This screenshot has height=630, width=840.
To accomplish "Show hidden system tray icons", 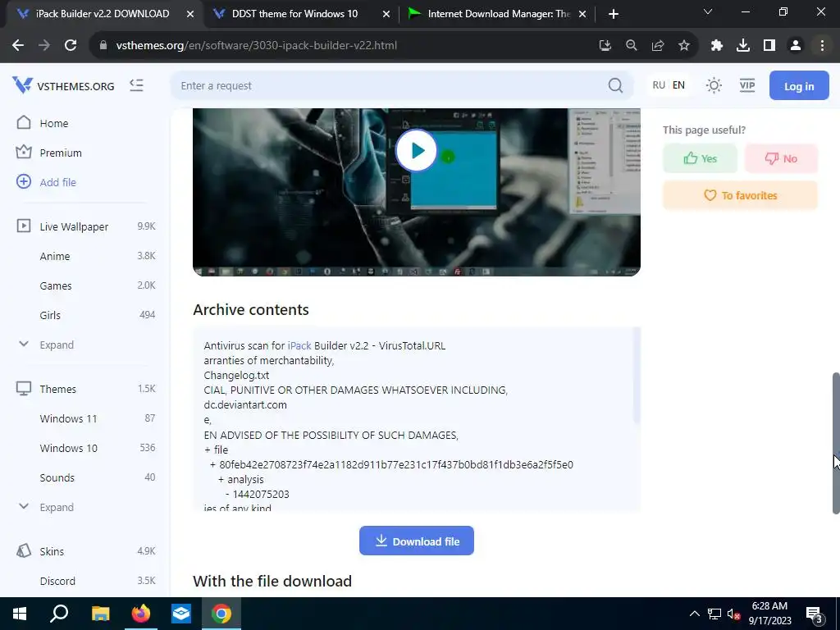I will [694, 614].
